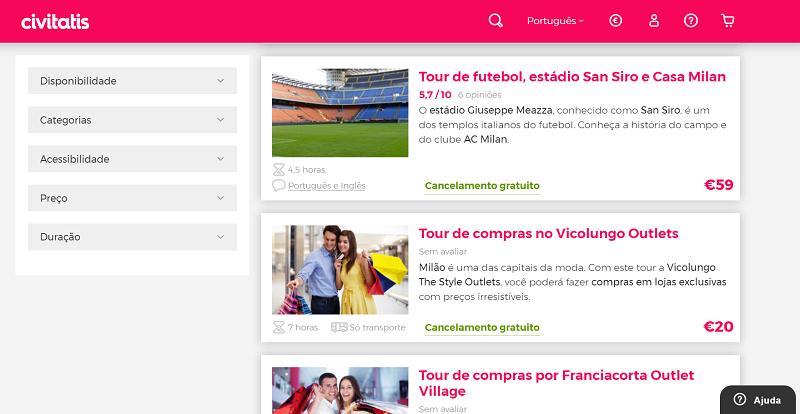Click the hourglass icon beside 7 horas
800x414 pixels.
(x=278, y=327)
